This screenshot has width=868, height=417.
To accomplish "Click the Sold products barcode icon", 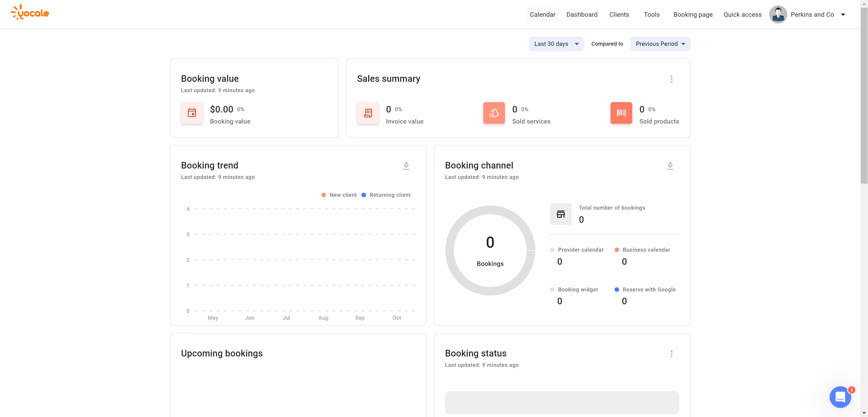I will click(x=621, y=113).
